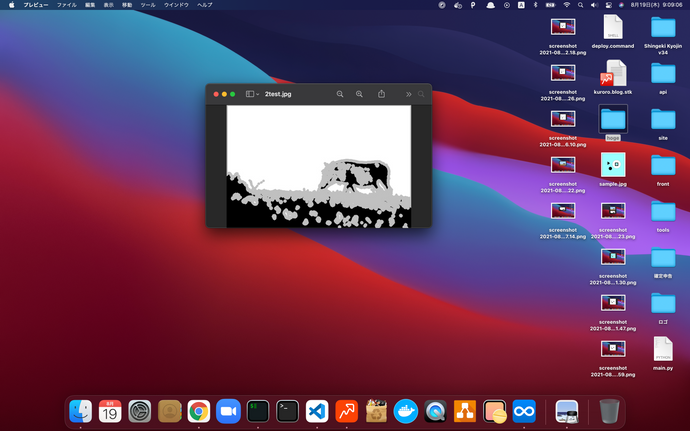
Task: Open volume control in menu bar
Action: pos(595,5)
